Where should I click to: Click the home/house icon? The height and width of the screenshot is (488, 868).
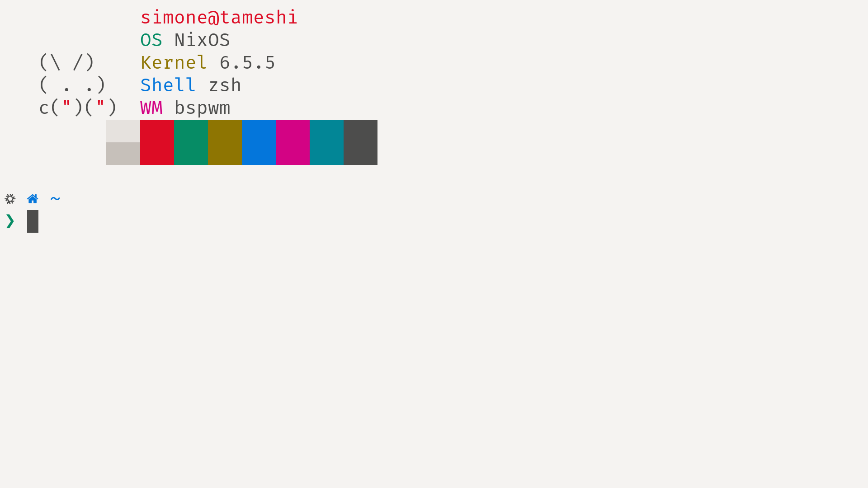33,198
